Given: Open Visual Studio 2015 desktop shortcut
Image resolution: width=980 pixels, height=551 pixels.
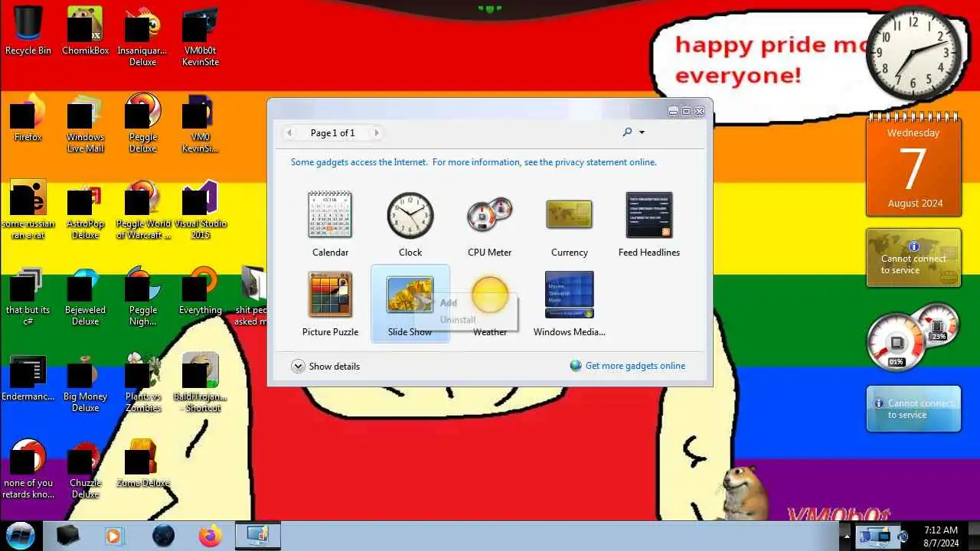Looking at the screenshot, I should point(201,210).
